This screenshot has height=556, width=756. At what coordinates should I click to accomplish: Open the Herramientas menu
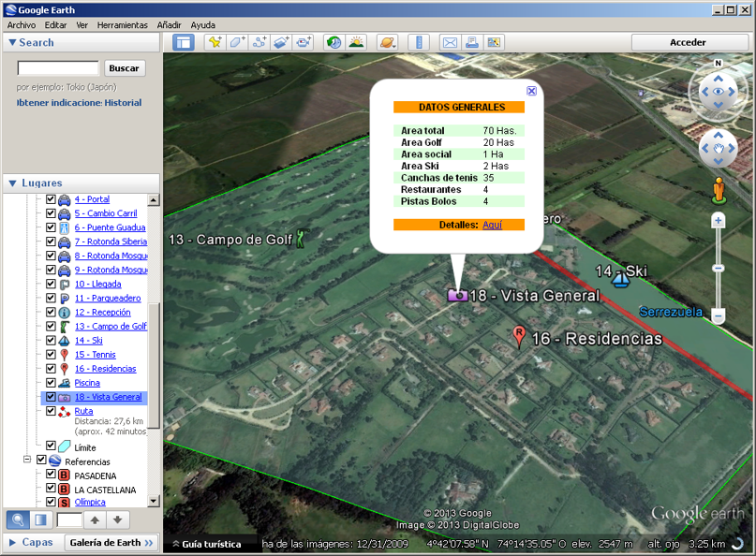click(123, 25)
